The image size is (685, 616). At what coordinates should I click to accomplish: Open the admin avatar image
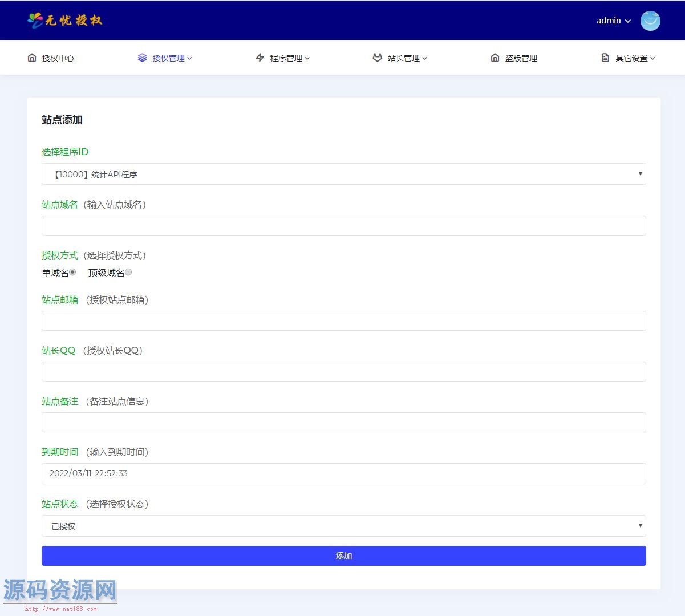[x=650, y=21]
